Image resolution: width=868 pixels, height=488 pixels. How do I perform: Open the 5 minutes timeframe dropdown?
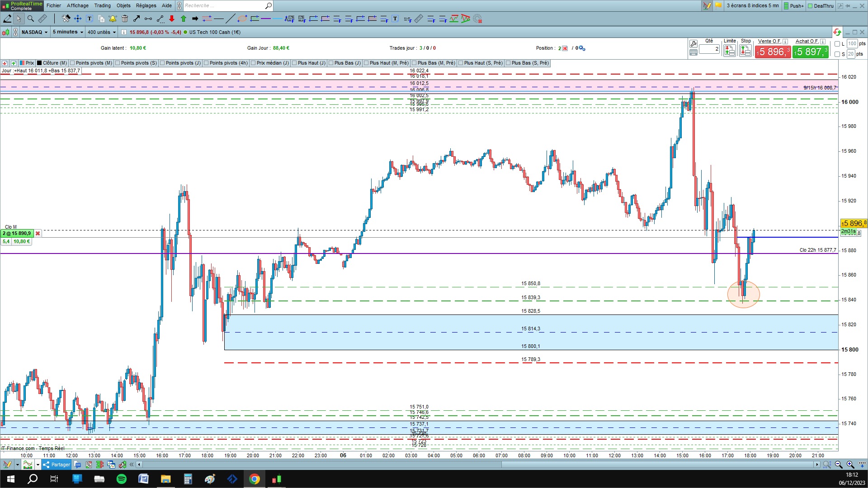point(68,32)
